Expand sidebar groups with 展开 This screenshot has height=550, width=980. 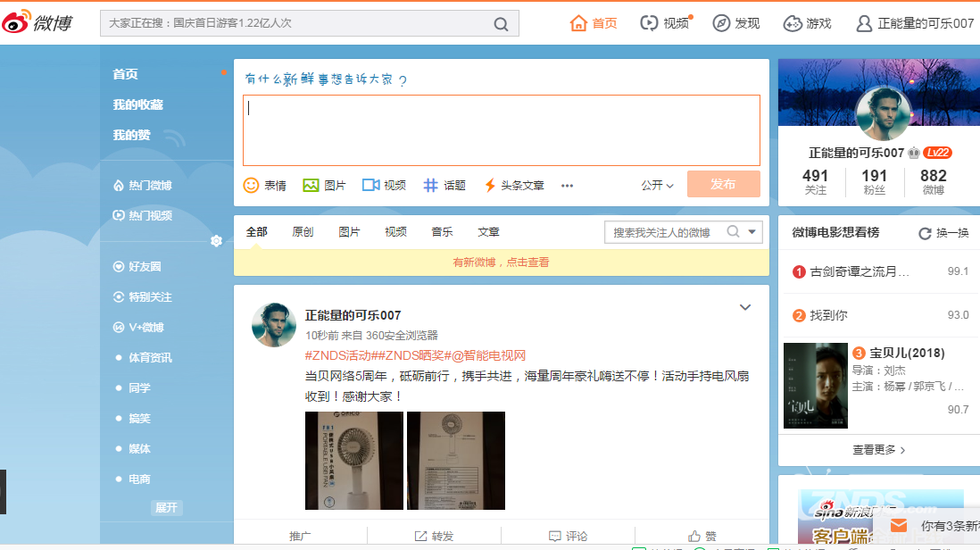(x=166, y=507)
